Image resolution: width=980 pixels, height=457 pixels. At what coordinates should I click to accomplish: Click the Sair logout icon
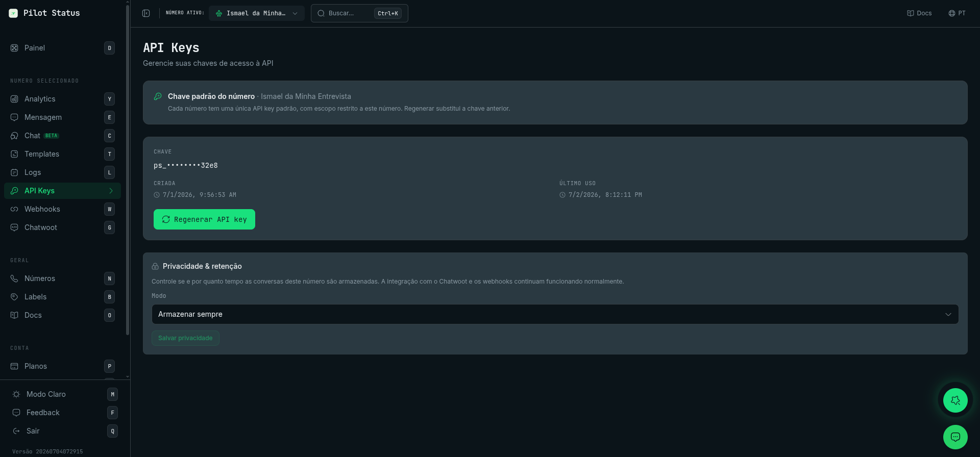pos(16,431)
